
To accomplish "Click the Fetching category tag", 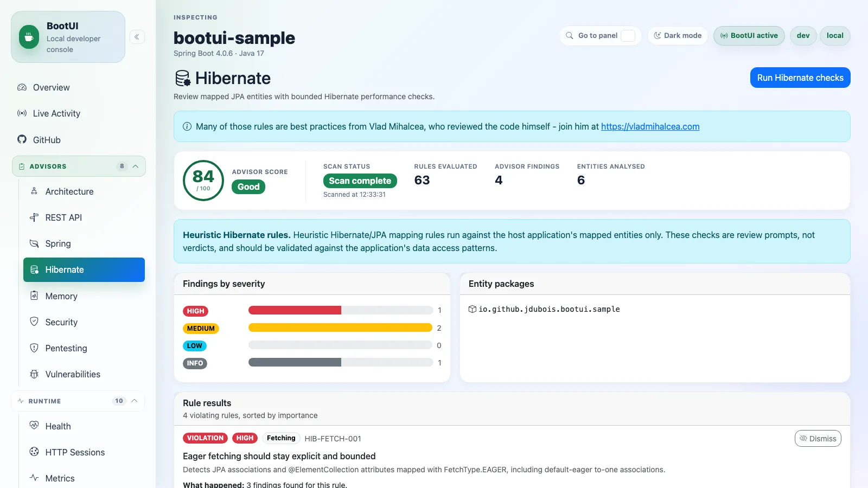I will pyautogui.click(x=281, y=438).
